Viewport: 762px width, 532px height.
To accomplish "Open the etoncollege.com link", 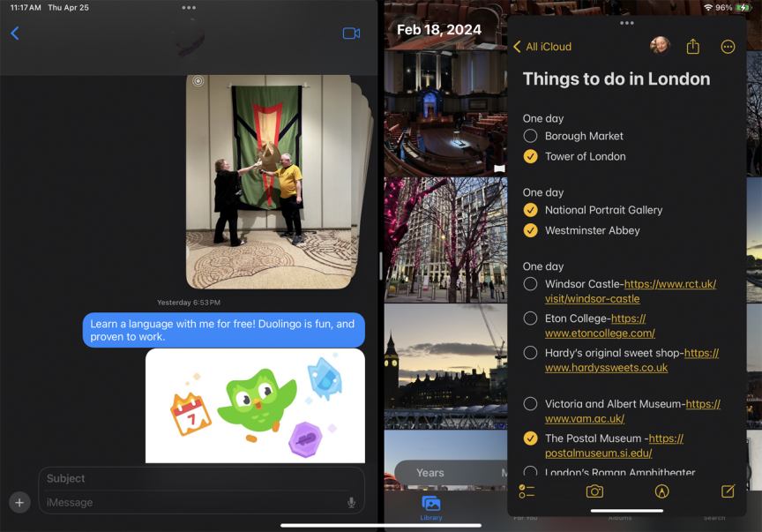I will 601,326.
